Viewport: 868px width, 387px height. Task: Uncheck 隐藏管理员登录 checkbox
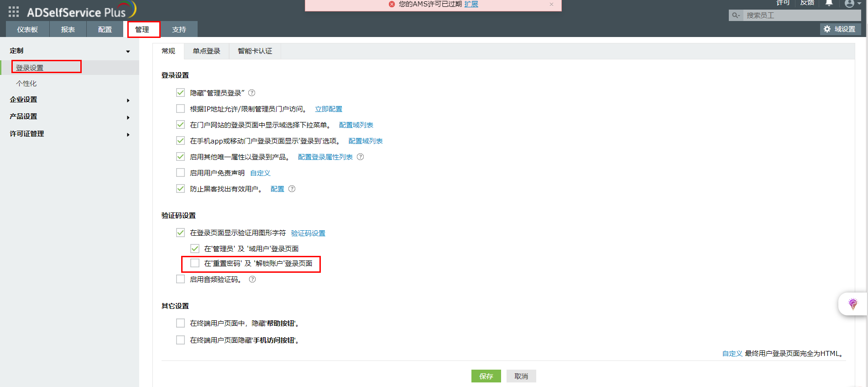coord(181,93)
